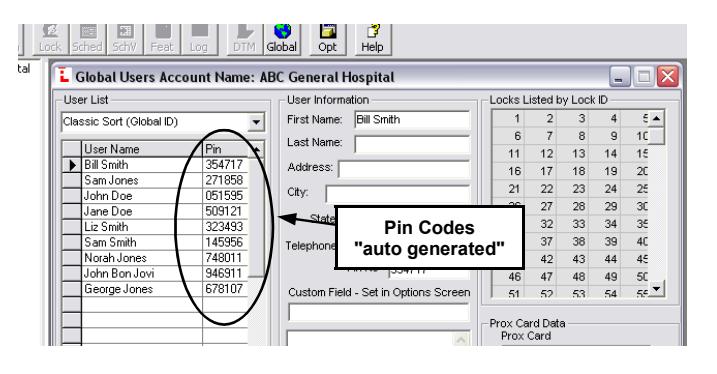Open the Global users toolbar icon

[x=282, y=39]
